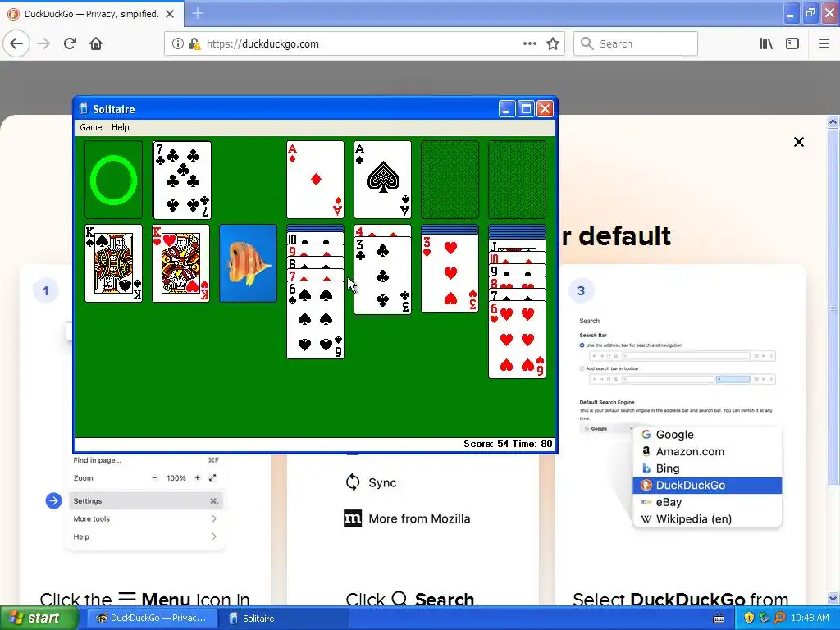This screenshot has width=840, height=630.
Task: Click the taskbar clock 10:48 AM
Action: (810, 618)
